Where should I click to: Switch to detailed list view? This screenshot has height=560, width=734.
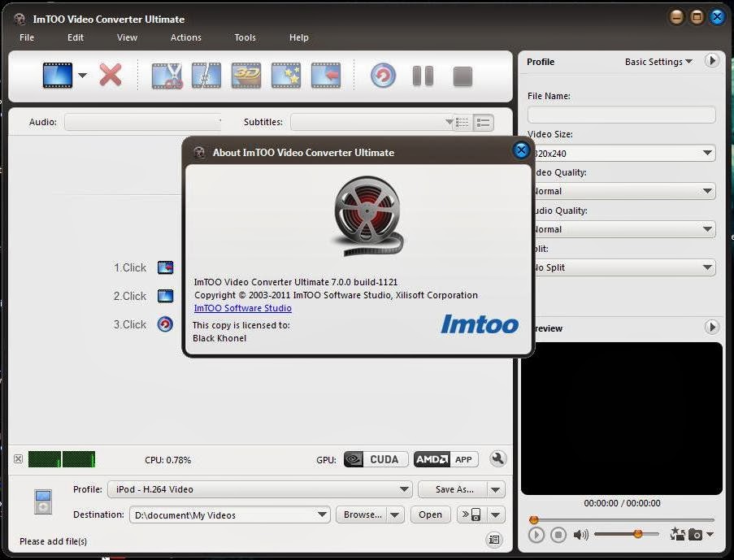(483, 123)
